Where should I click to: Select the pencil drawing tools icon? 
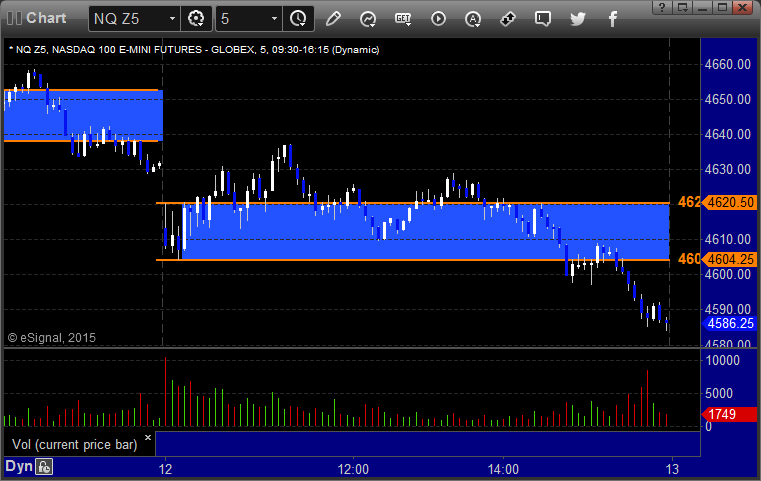[333, 19]
